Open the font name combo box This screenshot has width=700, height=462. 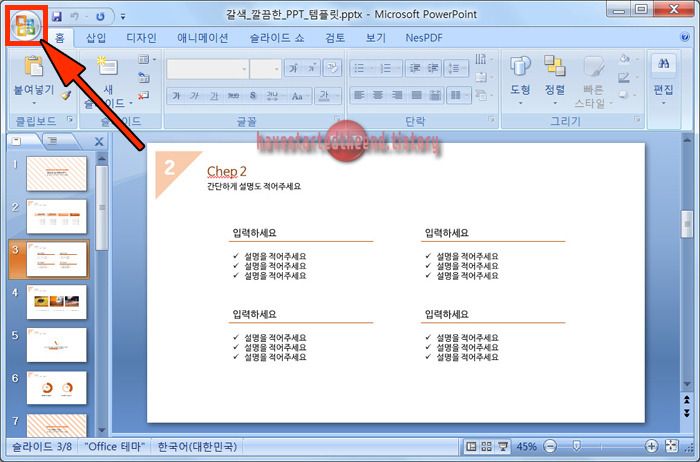coord(208,69)
